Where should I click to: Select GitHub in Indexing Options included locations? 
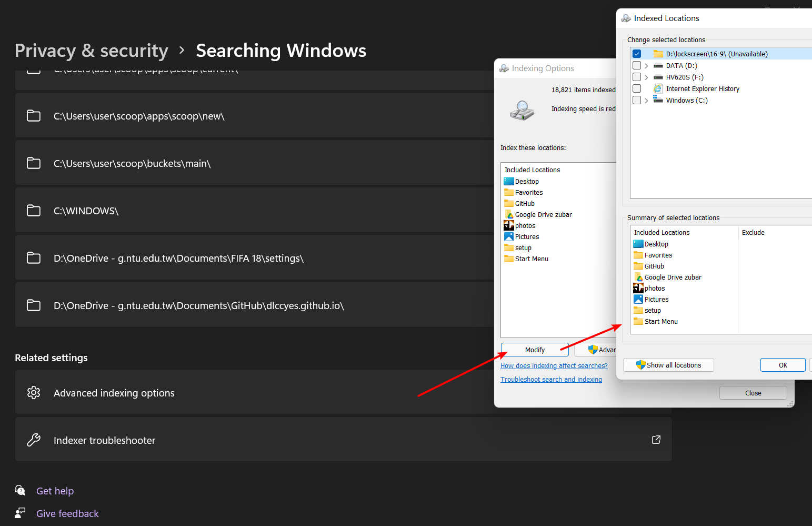click(x=525, y=203)
